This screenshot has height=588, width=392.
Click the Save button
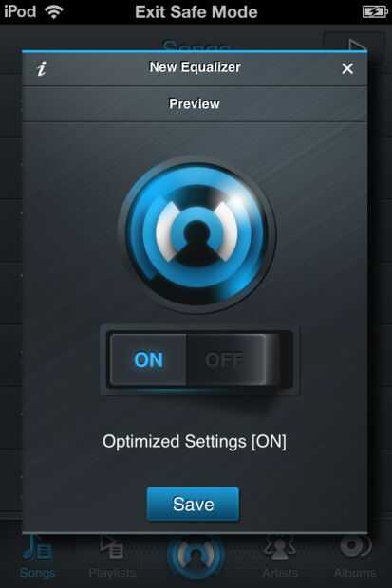(x=193, y=504)
